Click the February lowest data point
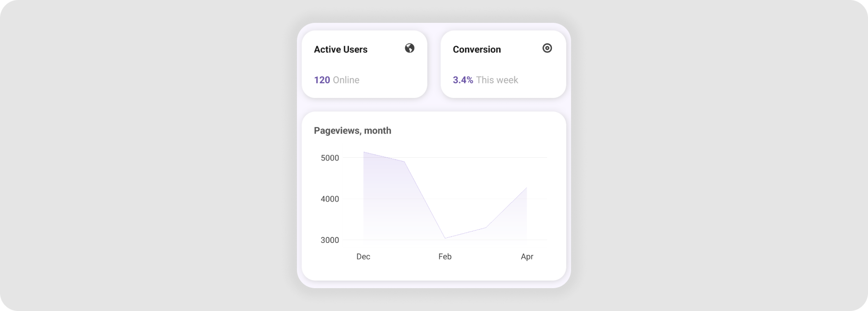 445,238
